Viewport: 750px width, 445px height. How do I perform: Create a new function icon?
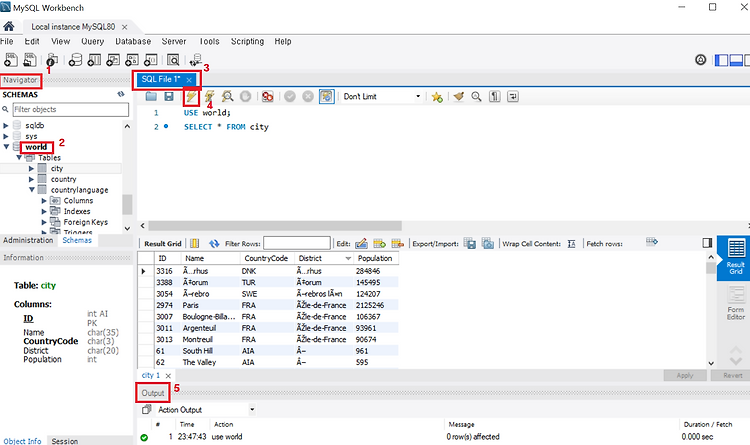coord(151,60)
